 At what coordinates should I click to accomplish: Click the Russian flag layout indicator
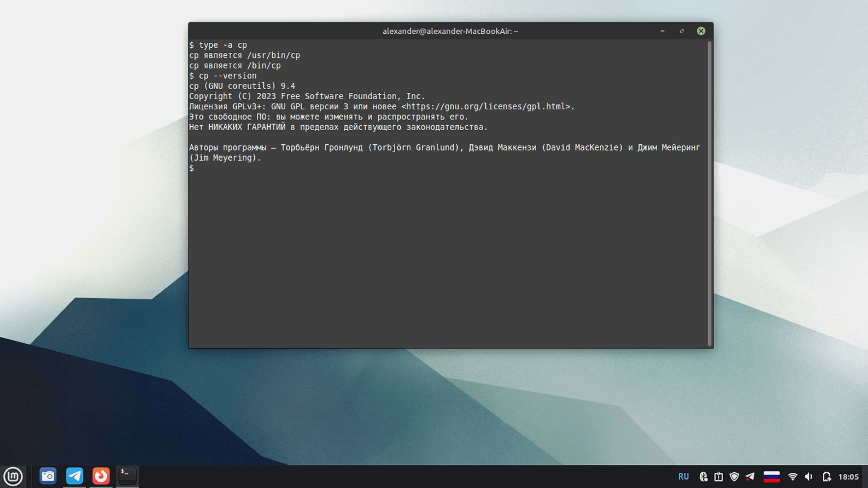771,477
